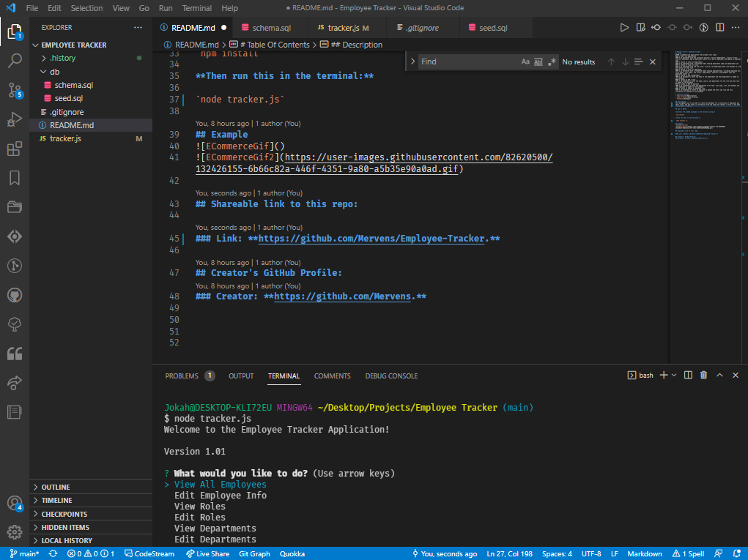Open the Extensions view
Image resolution: width=748 pixels, height=560 pixels.
(x=15, y=149)
